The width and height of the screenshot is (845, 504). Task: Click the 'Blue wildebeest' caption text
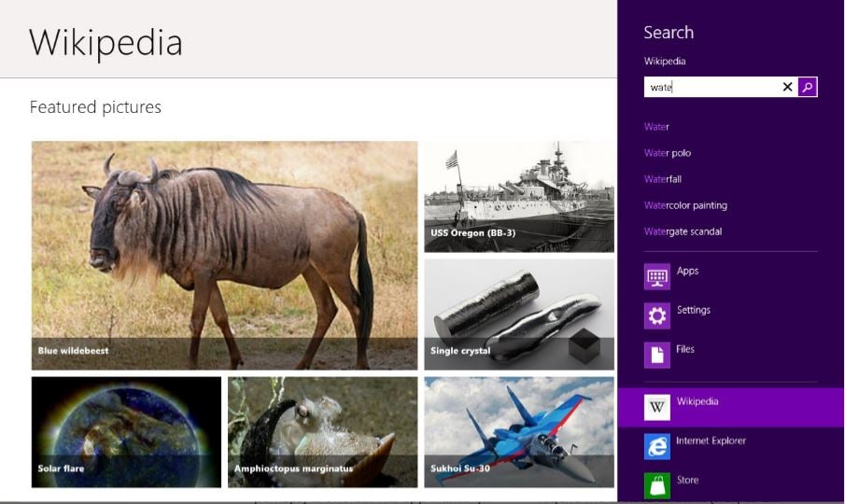pyautogui.click(x=73, y=351)
